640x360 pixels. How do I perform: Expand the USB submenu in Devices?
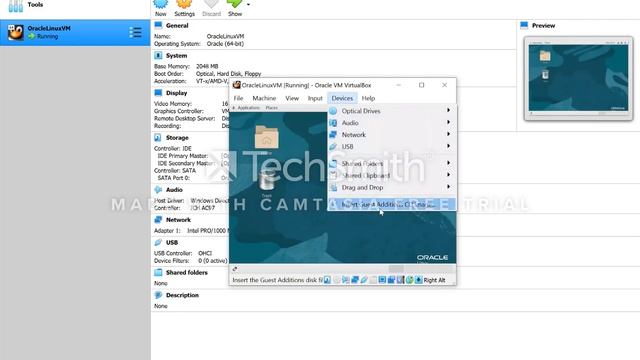392,146
